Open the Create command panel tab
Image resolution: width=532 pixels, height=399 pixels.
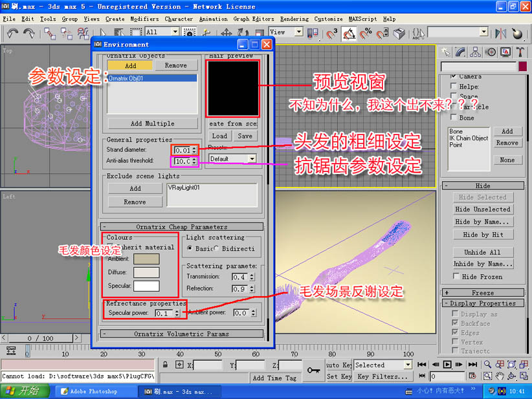click(x=445, y=52)
